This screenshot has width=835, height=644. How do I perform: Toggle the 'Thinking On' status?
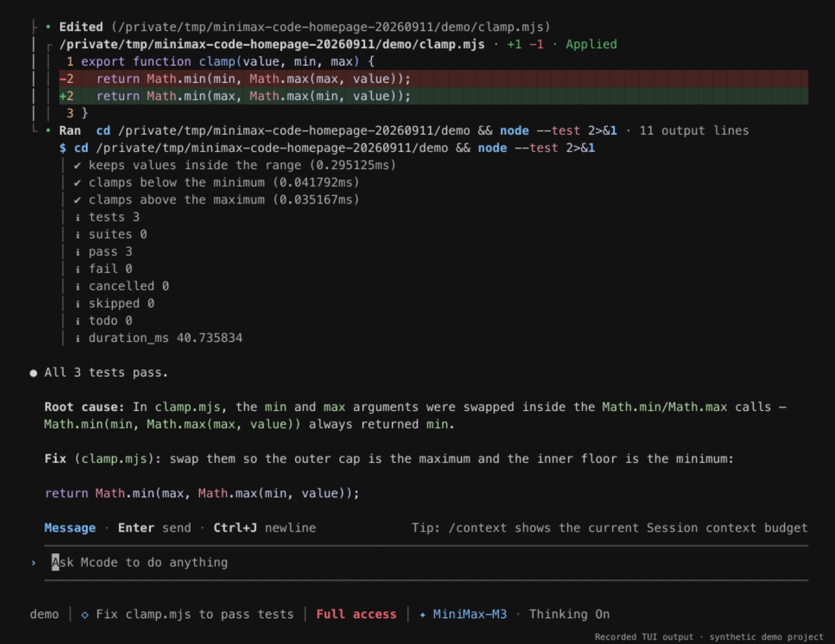pos(569,614)
